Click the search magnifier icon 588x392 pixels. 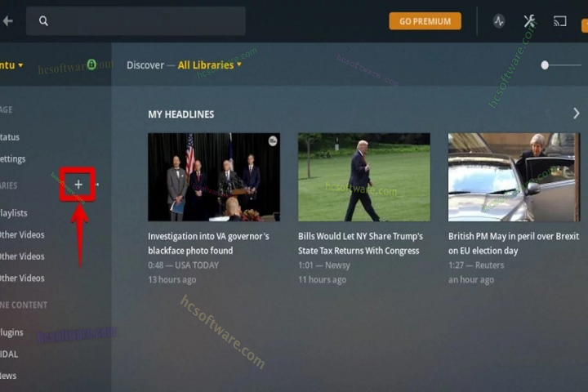tap(43, 21)
